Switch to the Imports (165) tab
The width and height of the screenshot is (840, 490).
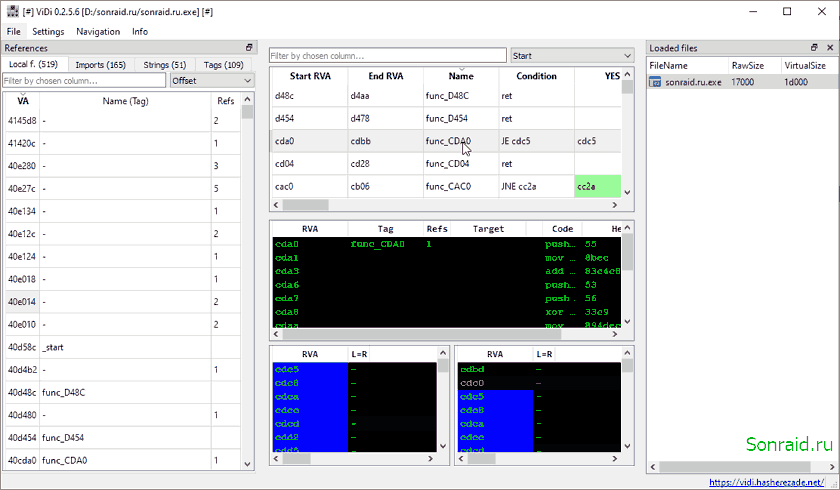pyautogui.click(x=101, y=65)
